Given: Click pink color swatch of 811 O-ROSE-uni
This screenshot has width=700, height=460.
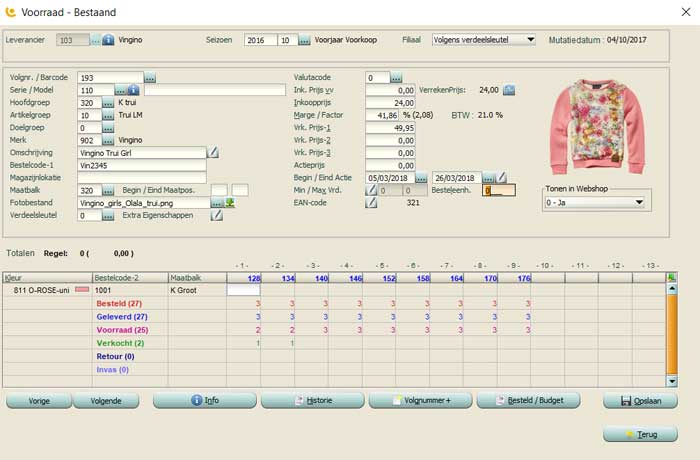Looking at the screenshot, I should coord(82,290).
